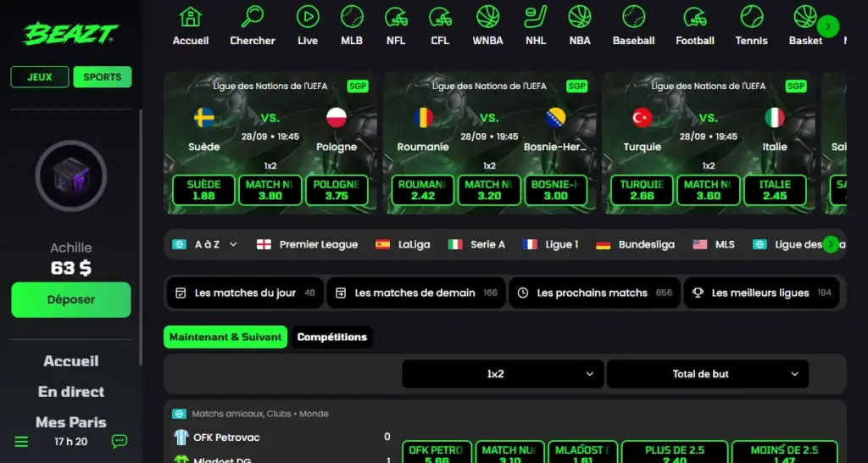Open the chat bubble icon
Image resolution: width=868 pixels, height=463 pixels.
pyautogui.click(x=119, y=442)
